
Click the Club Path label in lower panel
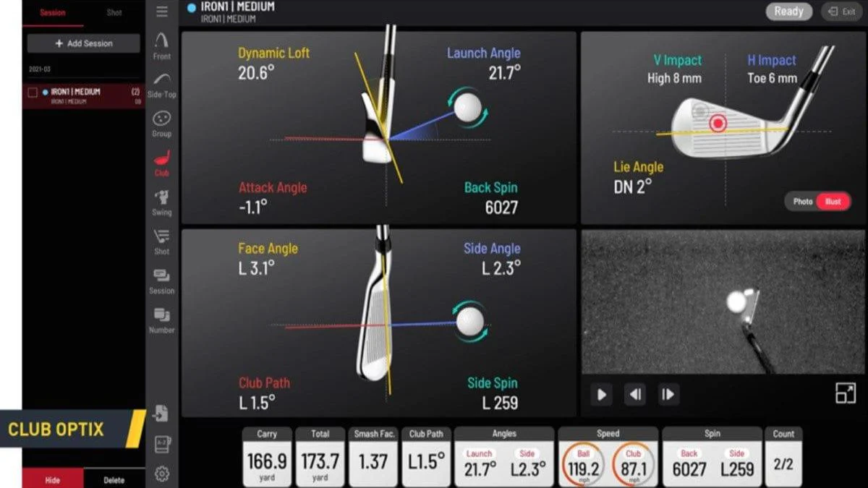point(264,382)
